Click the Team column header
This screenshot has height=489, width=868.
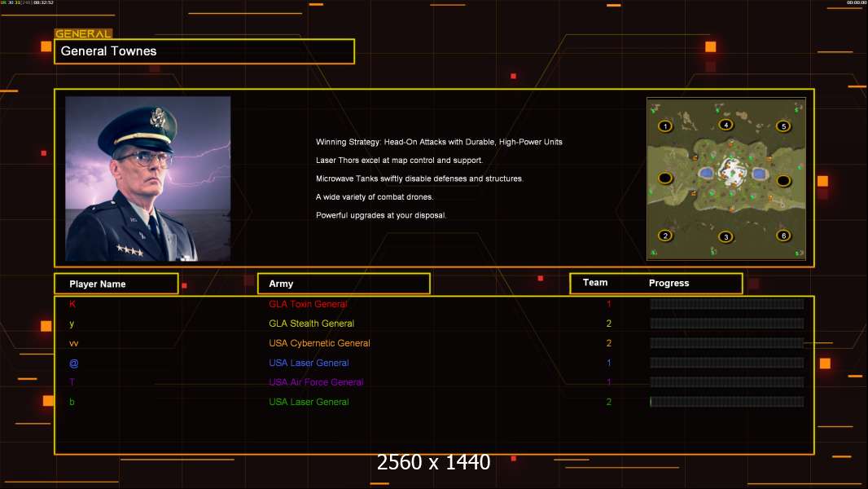point(595,283)
